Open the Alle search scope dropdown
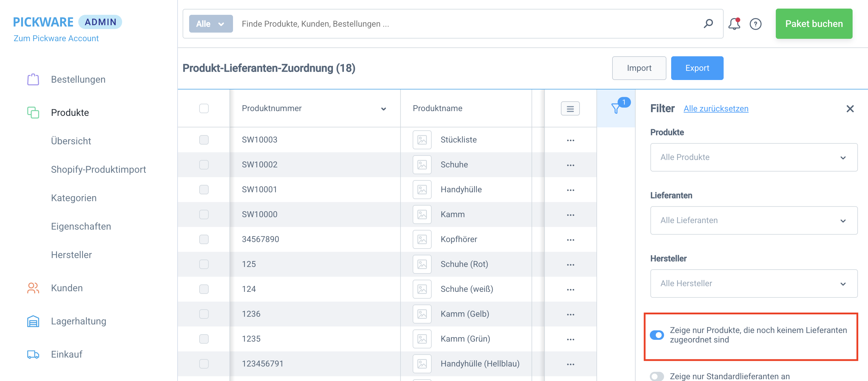 210,24
